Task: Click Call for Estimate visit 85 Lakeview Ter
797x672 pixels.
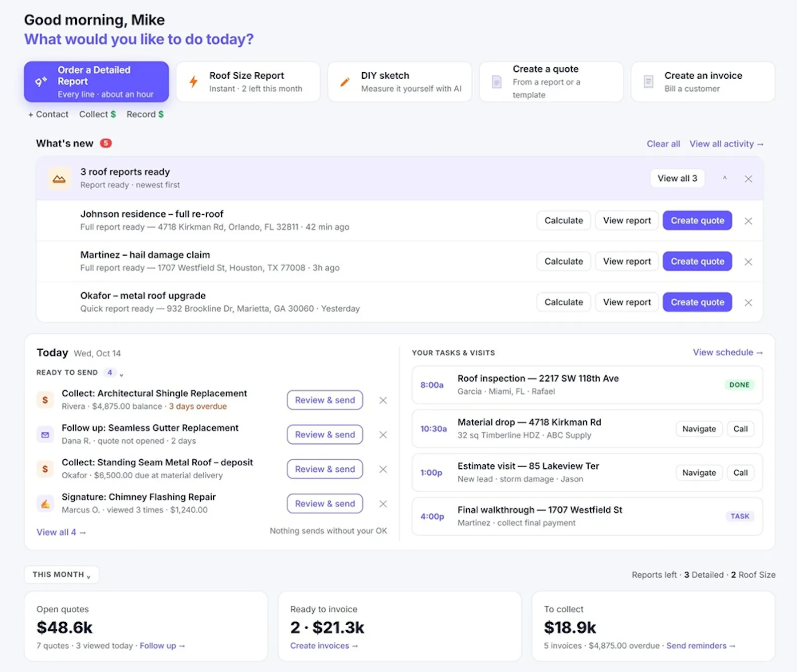Action: click(740, 473)
